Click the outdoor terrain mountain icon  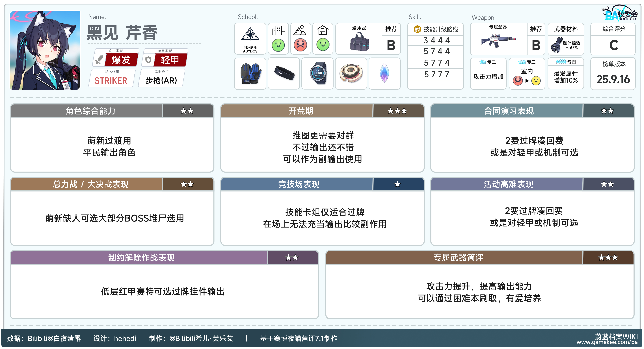click(x=300, y=31)
